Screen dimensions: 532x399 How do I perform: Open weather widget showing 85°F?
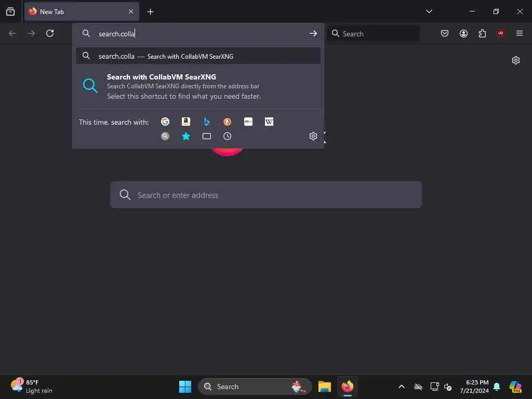point(32,387)
